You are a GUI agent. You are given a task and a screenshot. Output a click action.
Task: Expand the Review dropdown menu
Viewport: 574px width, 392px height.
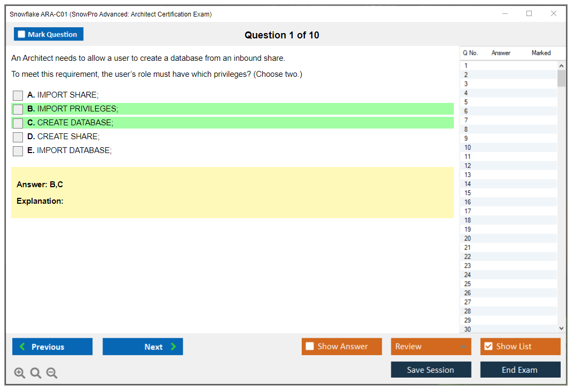coord(463,347)
